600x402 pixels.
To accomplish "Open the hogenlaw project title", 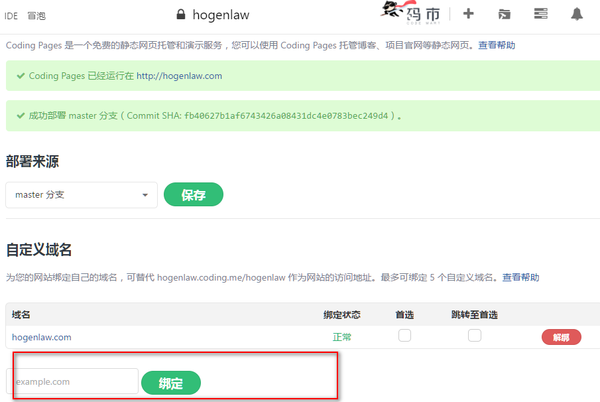I will click(221, 15).
